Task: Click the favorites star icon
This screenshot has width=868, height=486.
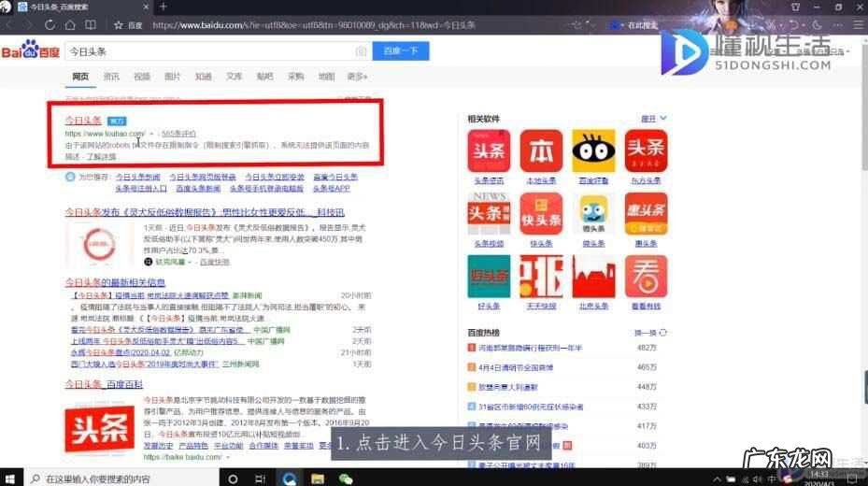Action: point(118,25)
